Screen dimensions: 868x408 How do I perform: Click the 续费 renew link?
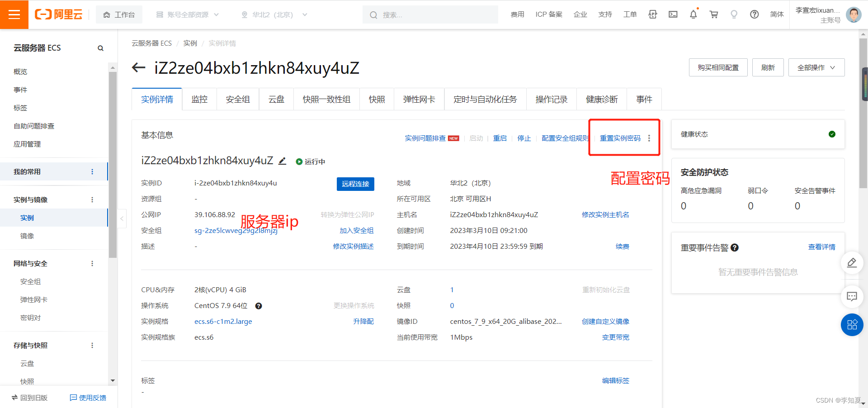(622, 247)
